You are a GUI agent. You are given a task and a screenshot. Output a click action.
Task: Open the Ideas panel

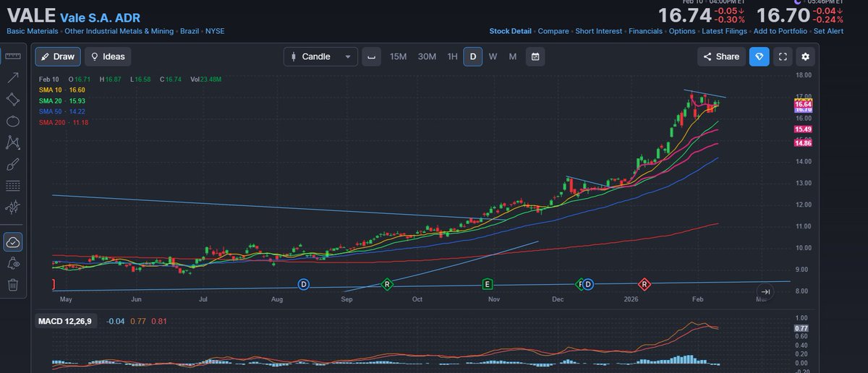pyautogui.click(x=109, y=56)
